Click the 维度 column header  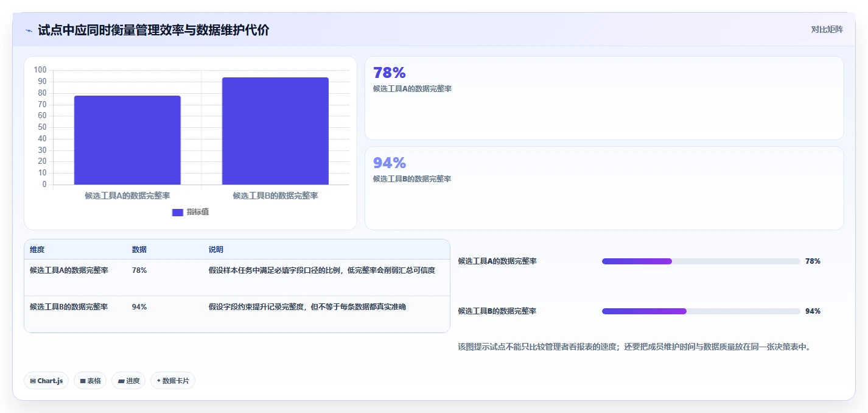(37, 250)
